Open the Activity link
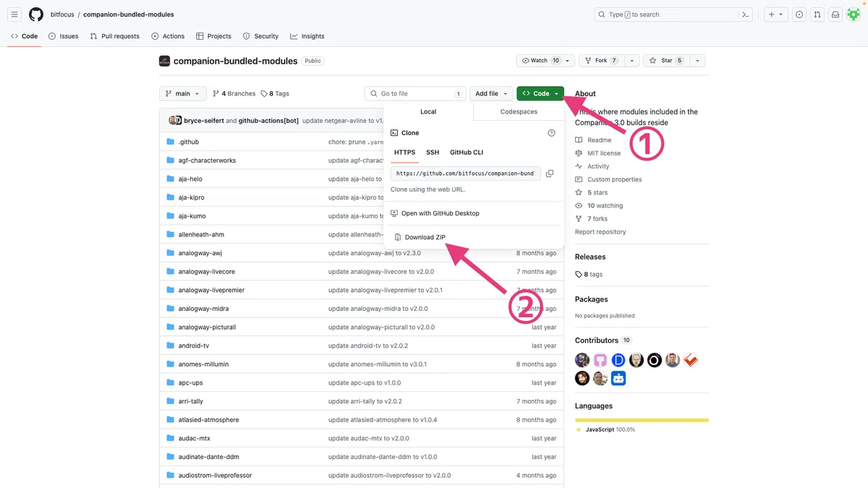This screenshot has height=488, width=868. coord(592,166)
